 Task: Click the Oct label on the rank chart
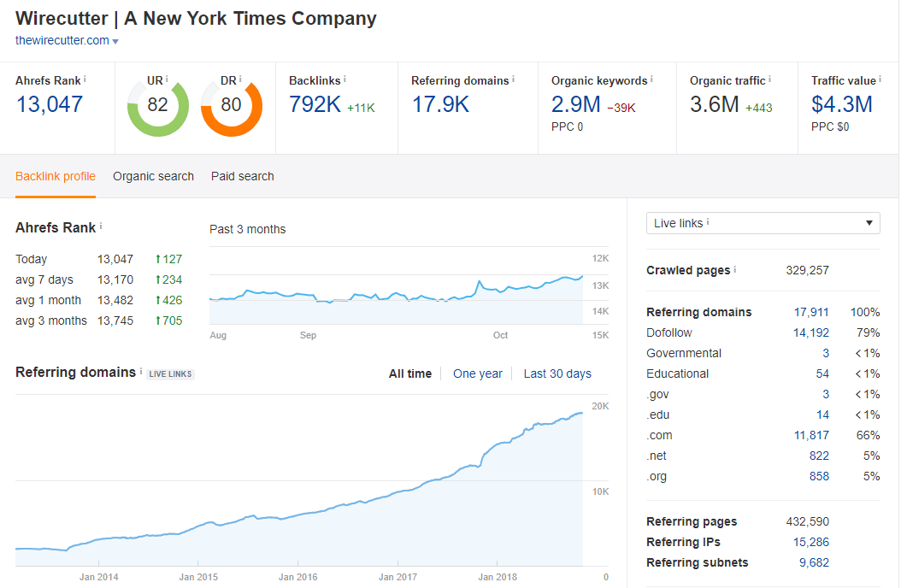500,335
